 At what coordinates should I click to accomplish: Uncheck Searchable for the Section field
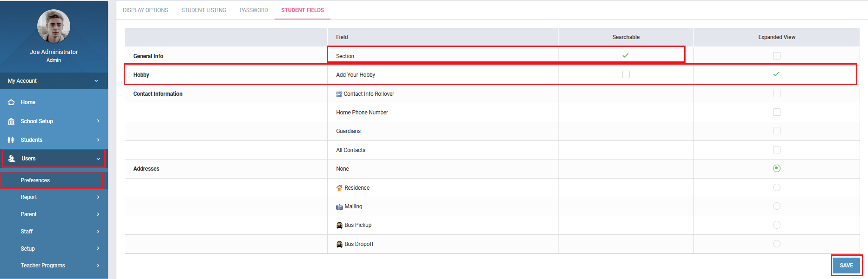pos(626,55)
